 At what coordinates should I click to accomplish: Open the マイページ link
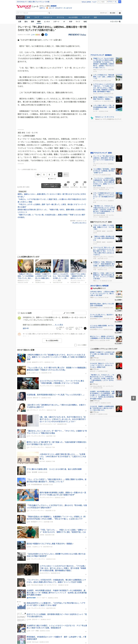coord(103,13)
